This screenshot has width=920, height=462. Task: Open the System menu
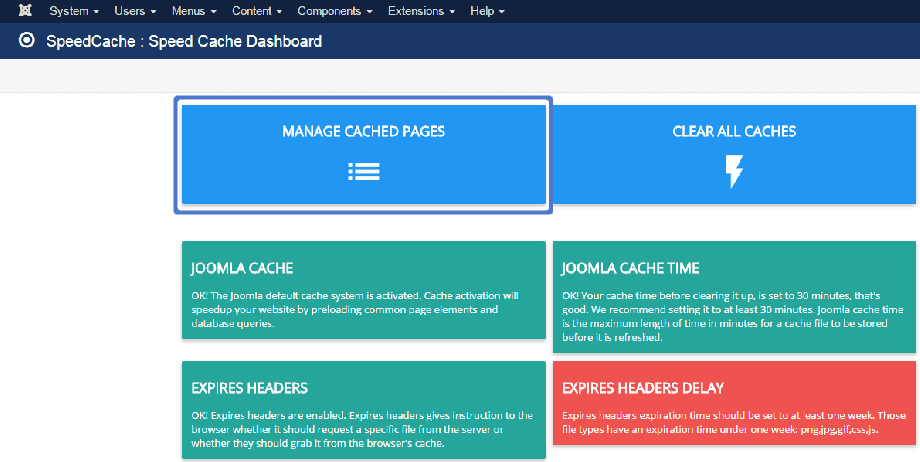(74, 11)
